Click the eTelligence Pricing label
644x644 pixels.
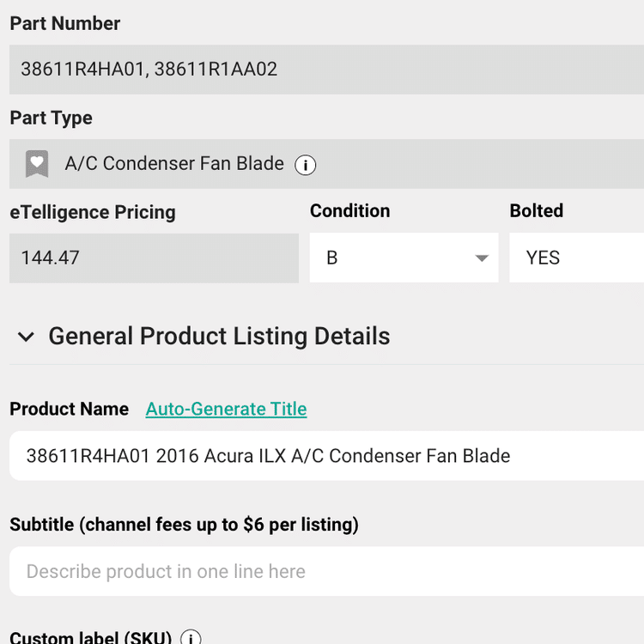pyautogui.click(x=93, y=213)
